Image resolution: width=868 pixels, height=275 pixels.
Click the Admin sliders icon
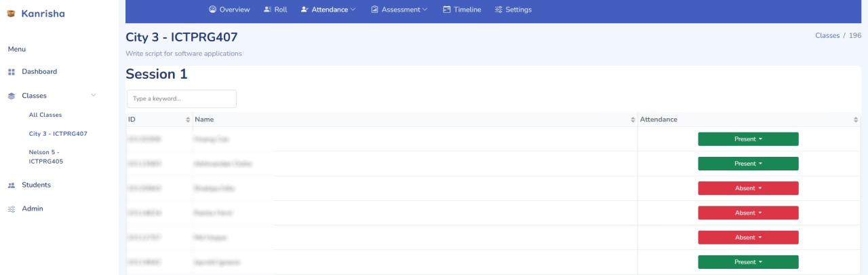point(11,208)
